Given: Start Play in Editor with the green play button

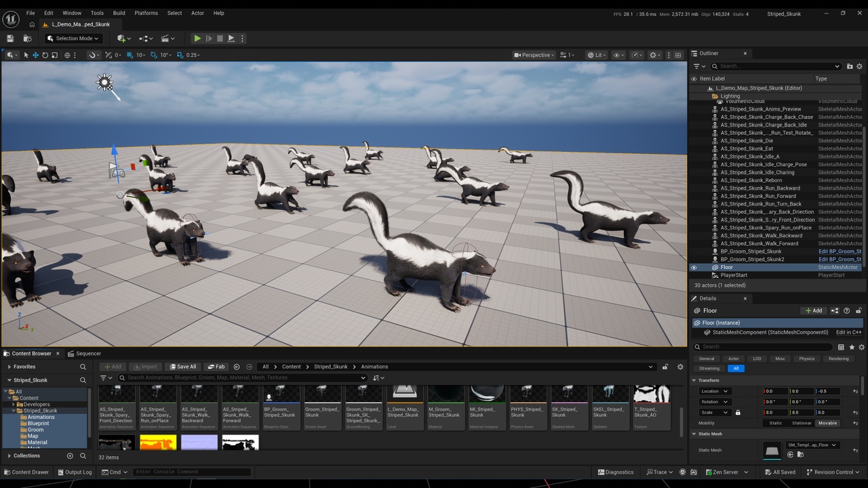Looking at the screenshot, I should click(x=197, y=39).
